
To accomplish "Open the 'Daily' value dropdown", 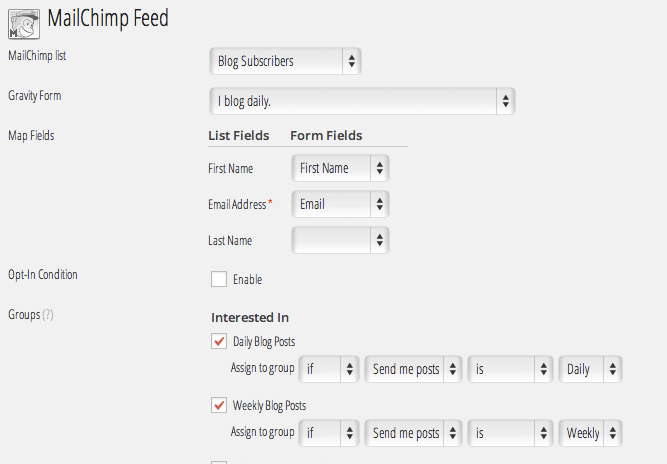I will click(x=590, y=369).
